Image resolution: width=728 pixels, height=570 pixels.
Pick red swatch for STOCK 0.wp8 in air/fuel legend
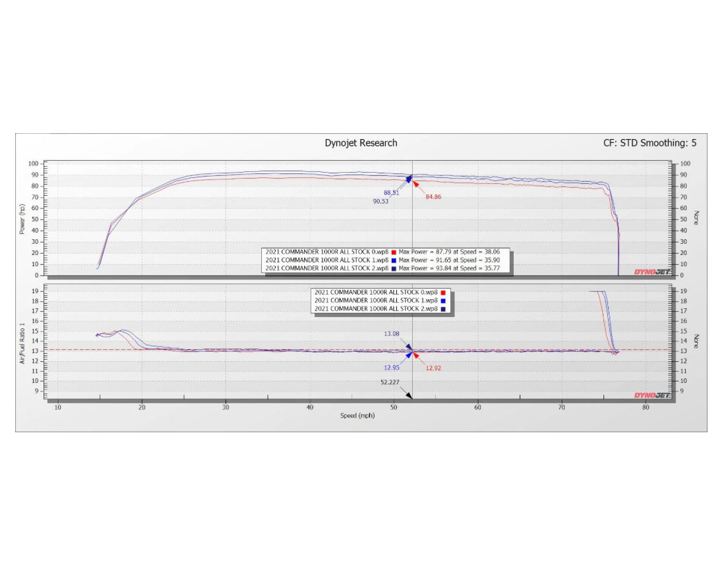click(x=443, y=292)
